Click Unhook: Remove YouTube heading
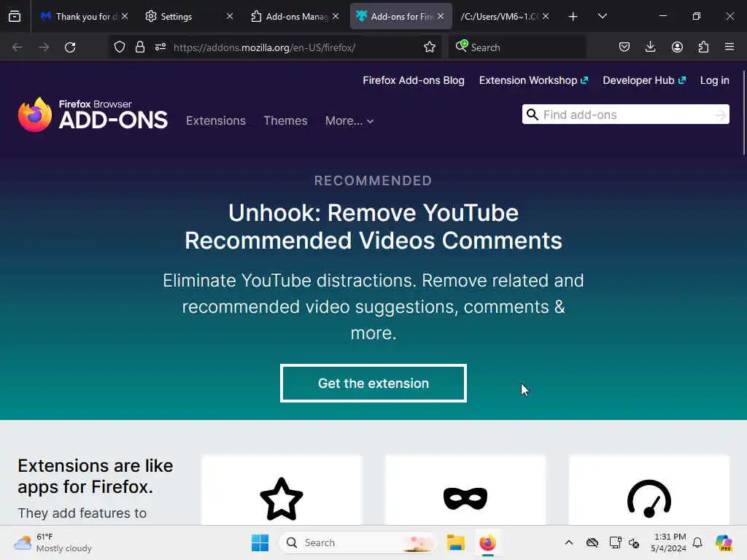747x560 pixels. [373, 227]
